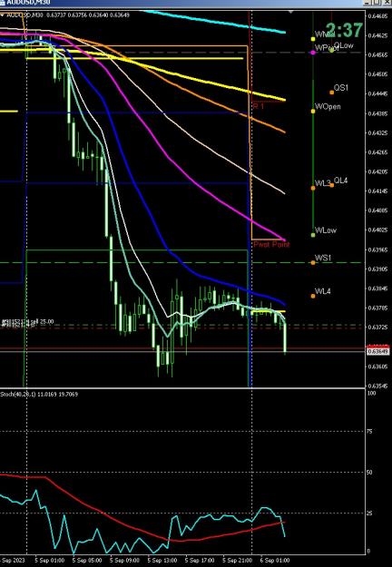Click the red Pivot Point label
This screenshot has height=567, width=392.
pos(271,244)
